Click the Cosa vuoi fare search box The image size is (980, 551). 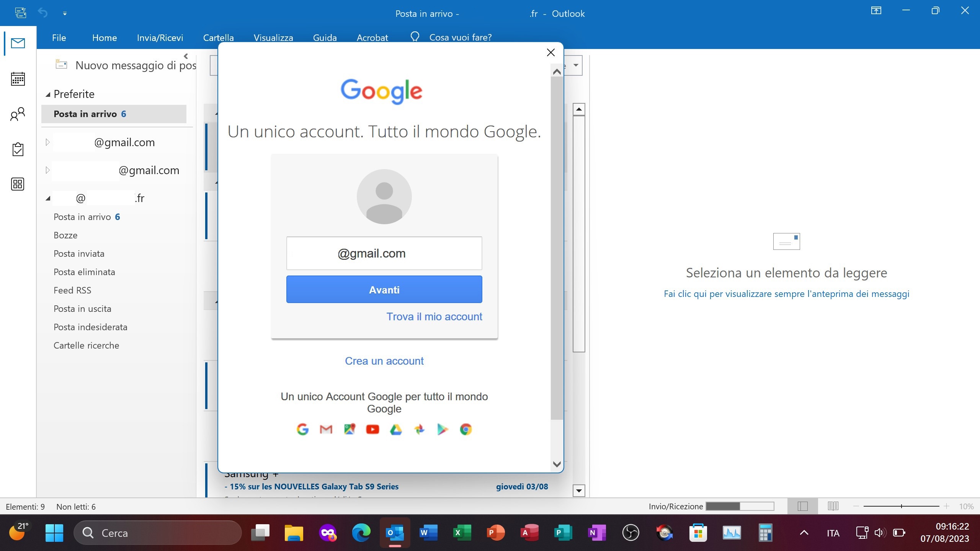point(461,37)
